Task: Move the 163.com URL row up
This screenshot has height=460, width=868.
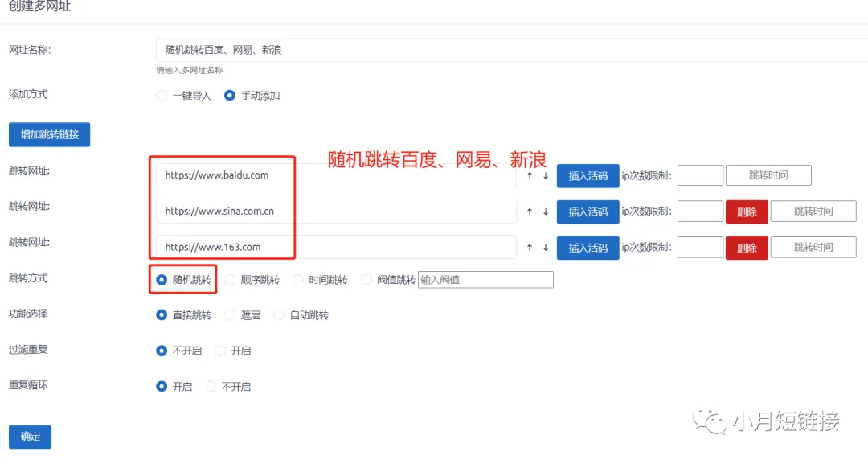Action: 530,248
